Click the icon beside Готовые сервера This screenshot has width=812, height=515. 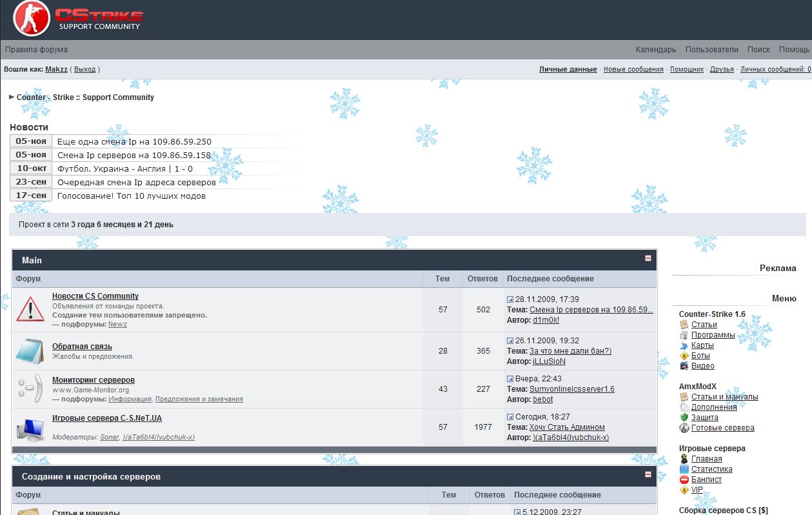point(684,428)
